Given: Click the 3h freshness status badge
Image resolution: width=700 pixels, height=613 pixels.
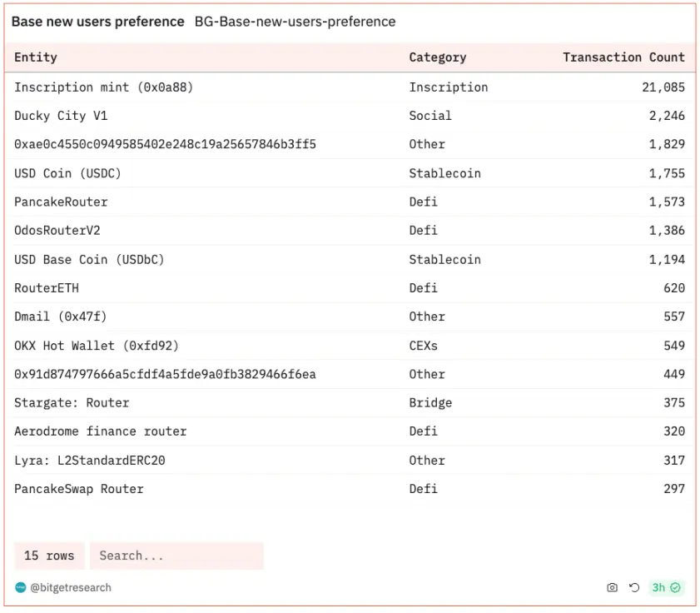Looking at the screenshot, I should point(667,587).
